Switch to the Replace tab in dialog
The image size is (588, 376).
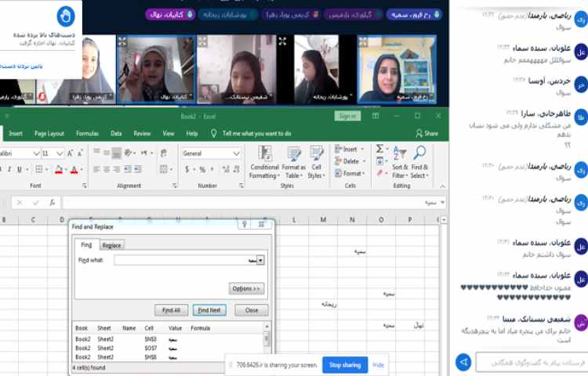click(x=111, y=245)
